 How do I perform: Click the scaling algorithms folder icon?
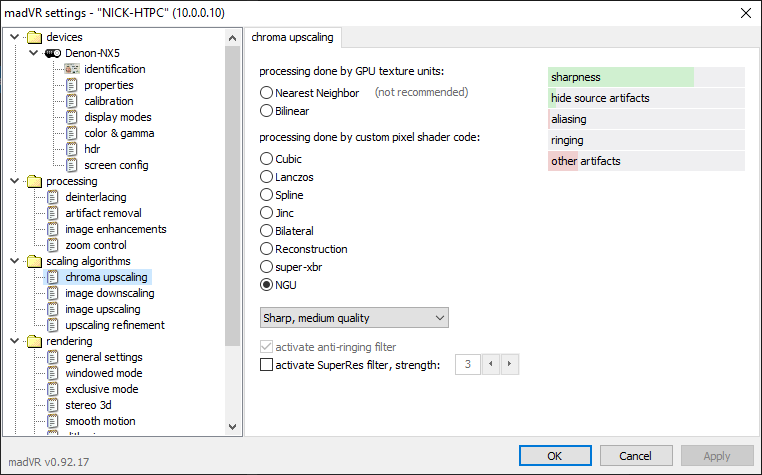point(35,261)
